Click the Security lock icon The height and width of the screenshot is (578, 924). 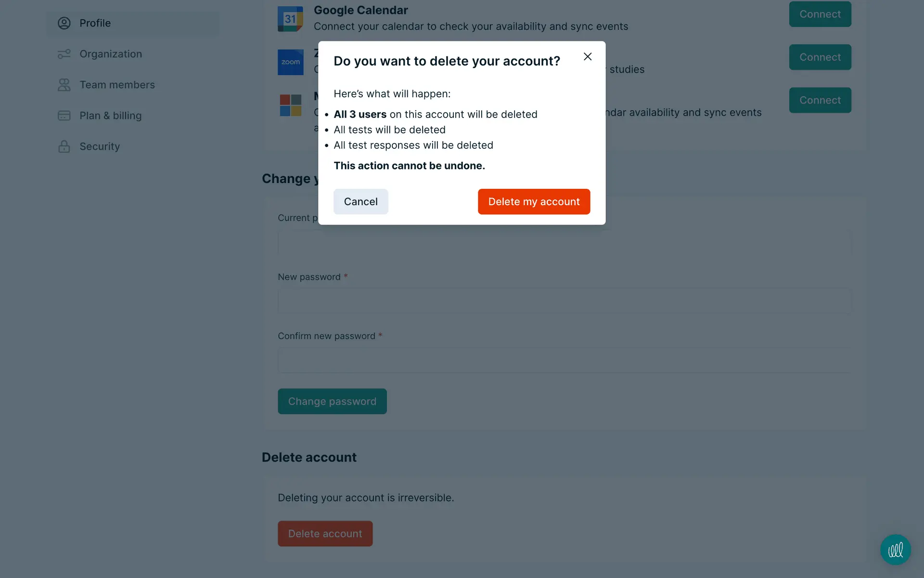click(64, 146)
